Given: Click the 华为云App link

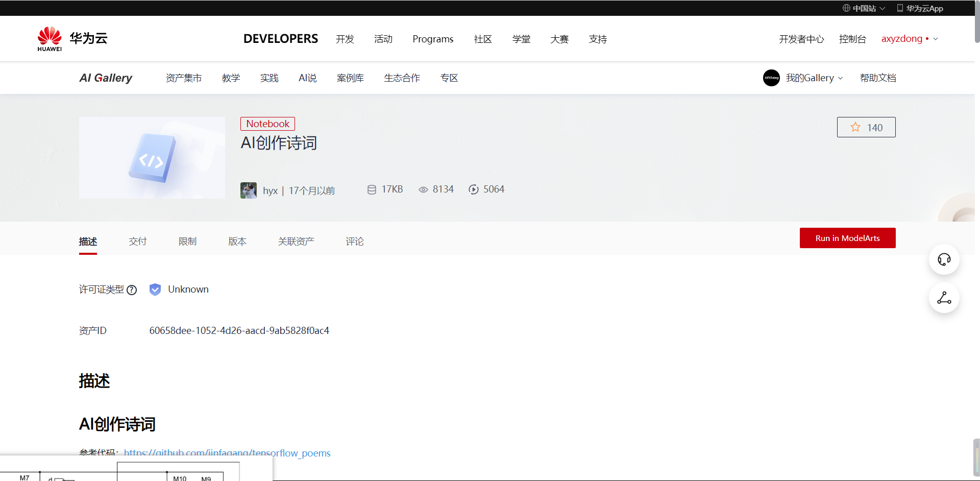Looking at the screenshot, I should (x=924, y=8).
